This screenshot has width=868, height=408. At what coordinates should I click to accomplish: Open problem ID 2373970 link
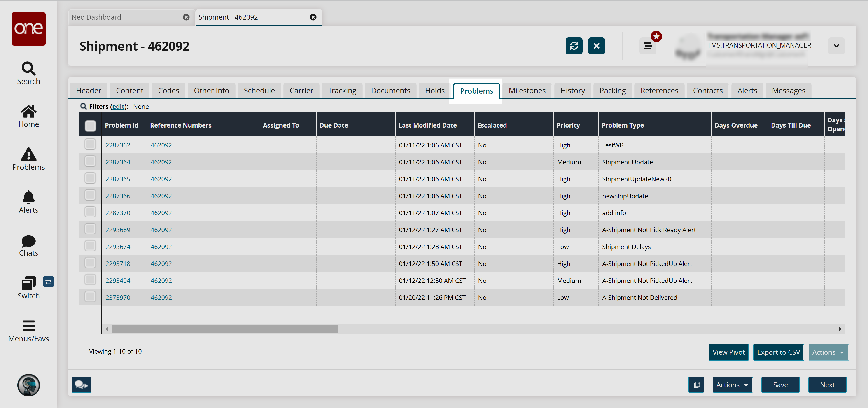click(x=118, y=298)
